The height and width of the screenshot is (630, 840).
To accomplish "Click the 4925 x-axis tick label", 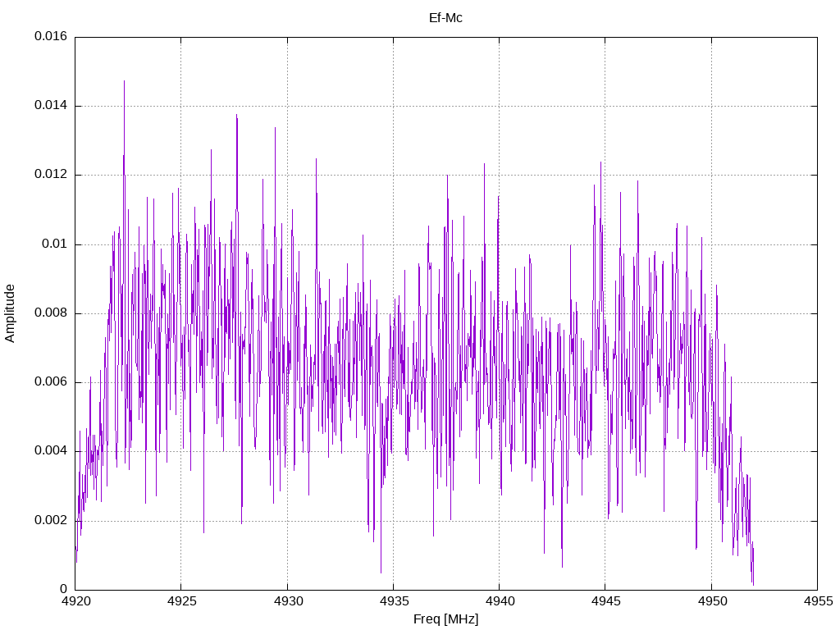I will click(x=182, y=601).
